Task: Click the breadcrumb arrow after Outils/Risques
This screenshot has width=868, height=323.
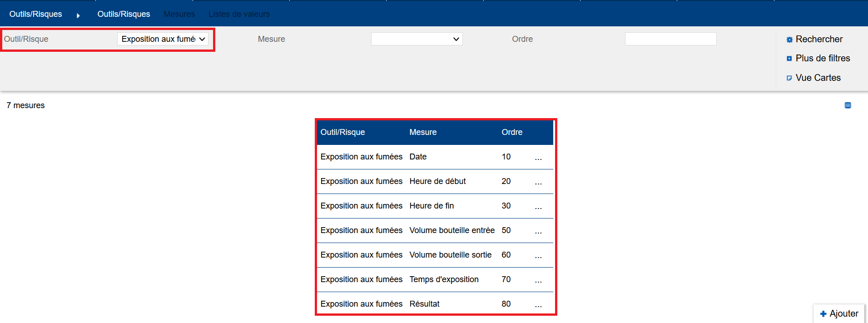Action: 78,15
